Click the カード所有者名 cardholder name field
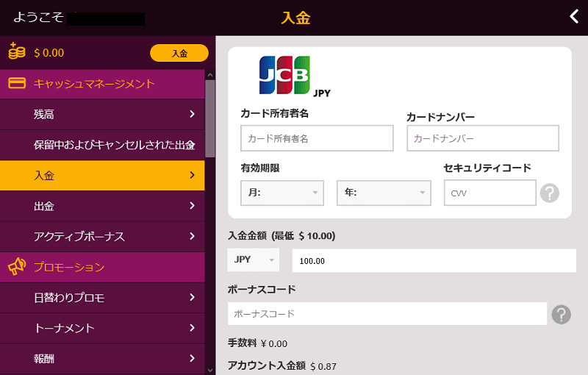This screenshot has height=375, width=588. (317, 138)
